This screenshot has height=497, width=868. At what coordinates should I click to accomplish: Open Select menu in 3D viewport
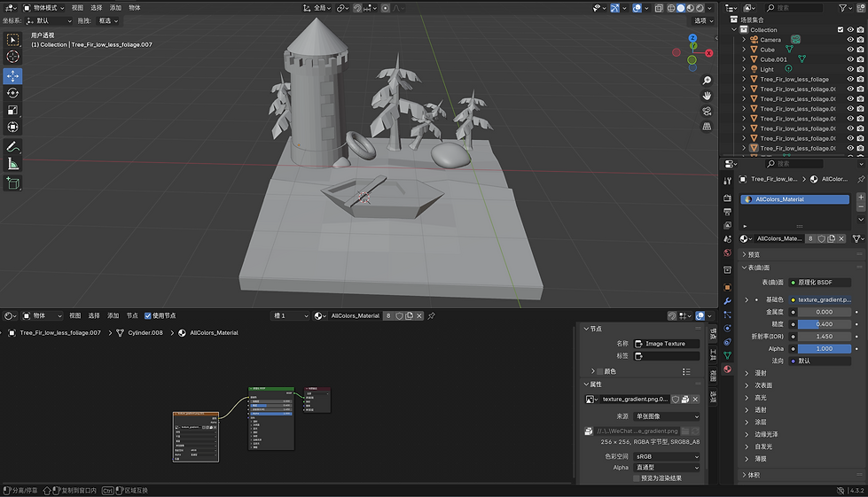coord(97,8)
